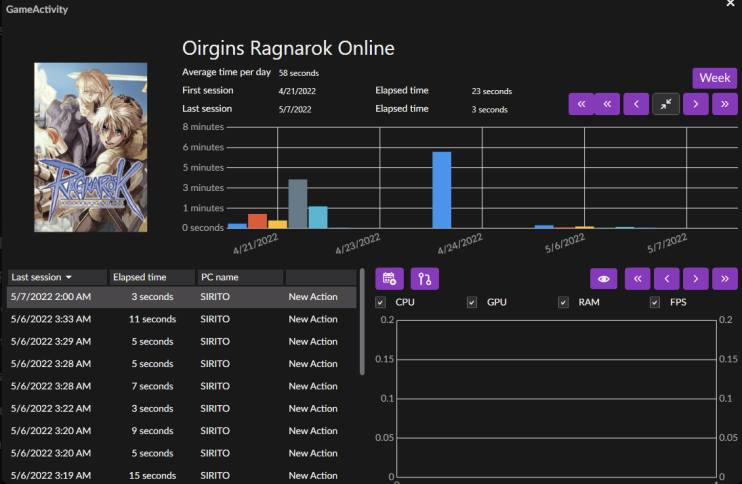742x484 pixels.
Task: Select the 5/6/2022 3:33 AM session row
Action: tap(181, 319)
